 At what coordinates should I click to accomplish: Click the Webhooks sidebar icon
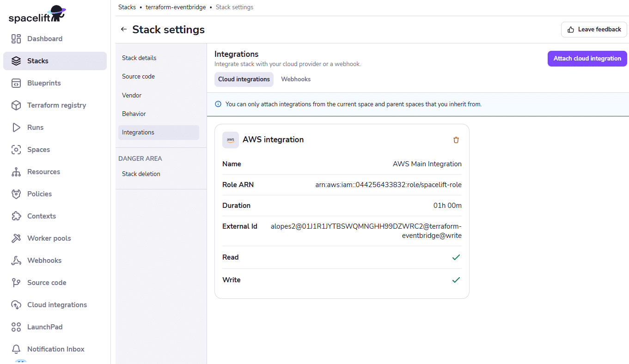pos(16,261)
